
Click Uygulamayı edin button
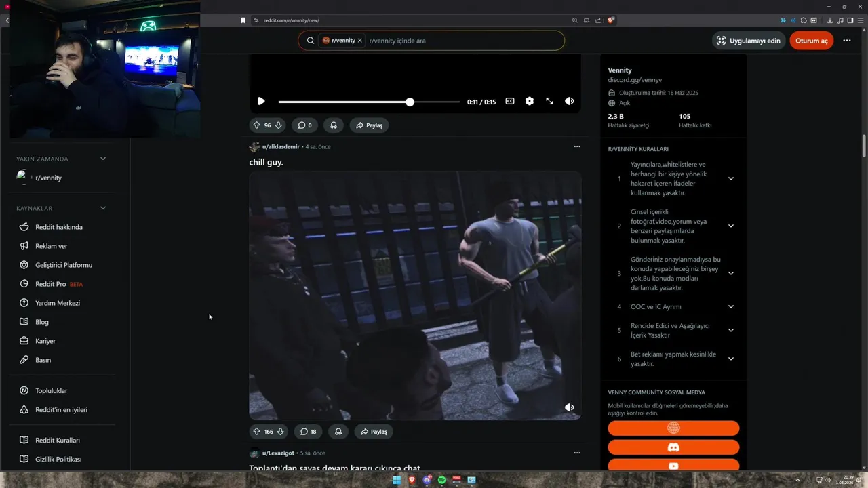point(748,41)
